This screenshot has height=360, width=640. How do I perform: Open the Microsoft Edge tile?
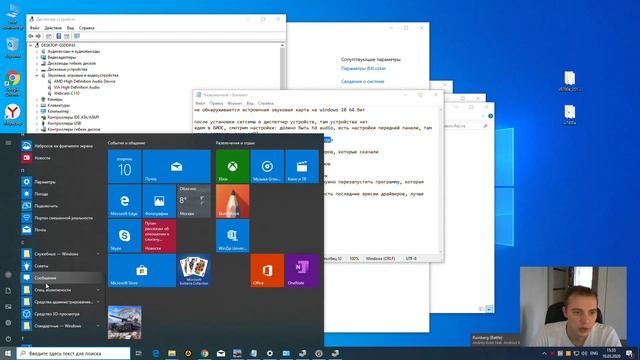124,201
